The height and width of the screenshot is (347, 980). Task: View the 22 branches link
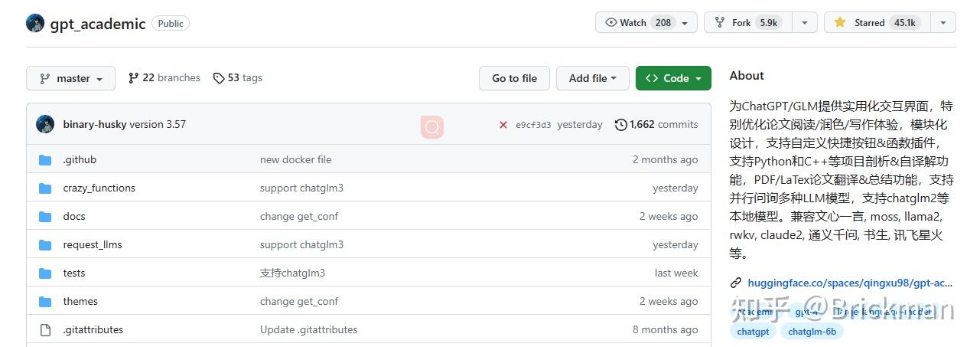click(164, 78)
